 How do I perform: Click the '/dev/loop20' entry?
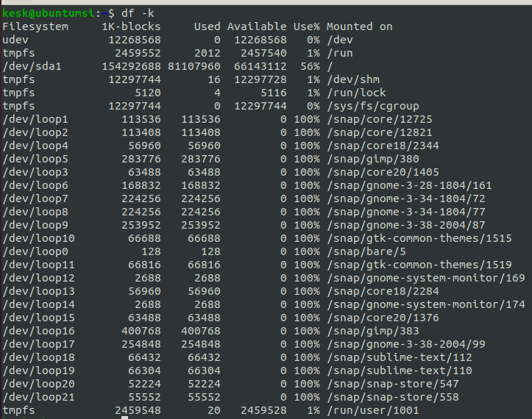point(39,384)
